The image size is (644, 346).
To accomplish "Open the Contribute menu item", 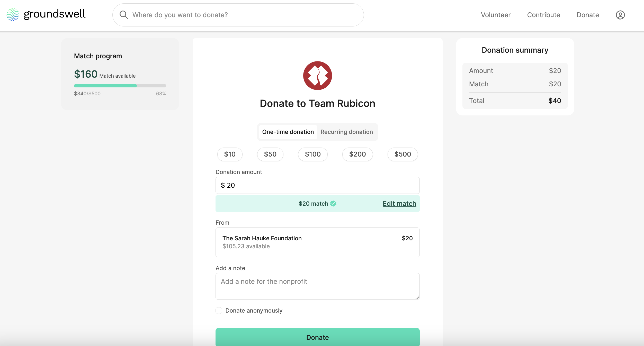I will tap(543, 15).
